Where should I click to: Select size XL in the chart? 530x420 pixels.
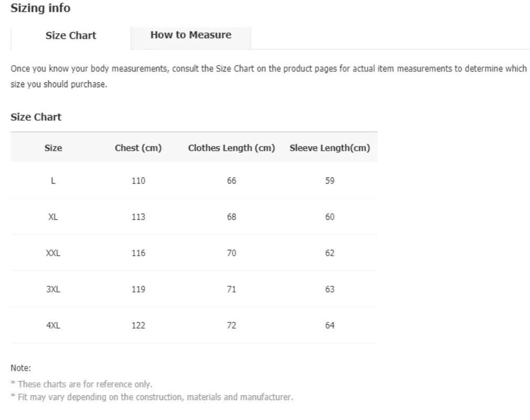[53, 216]
